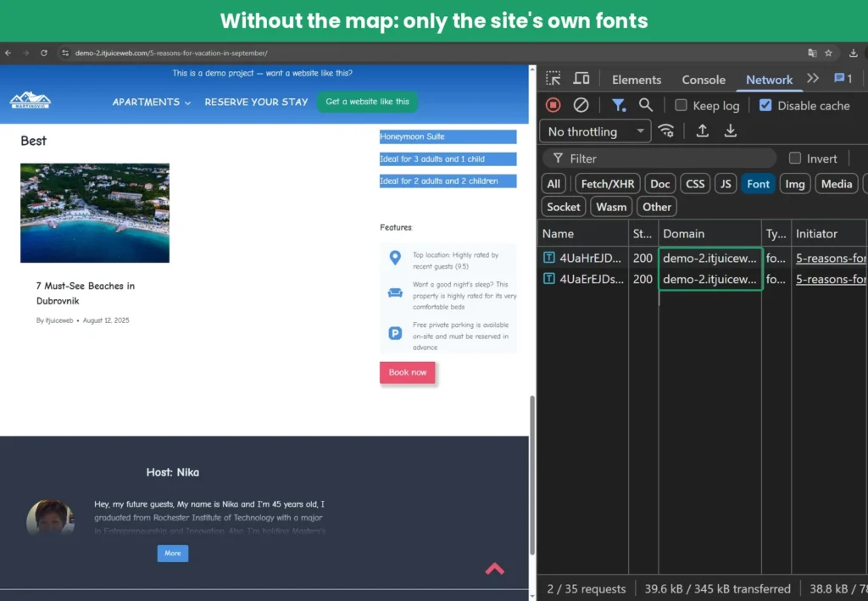Viewport: 868px width, 601px height.
Task: Click Get a website like this button
Action: pos(368,102)
